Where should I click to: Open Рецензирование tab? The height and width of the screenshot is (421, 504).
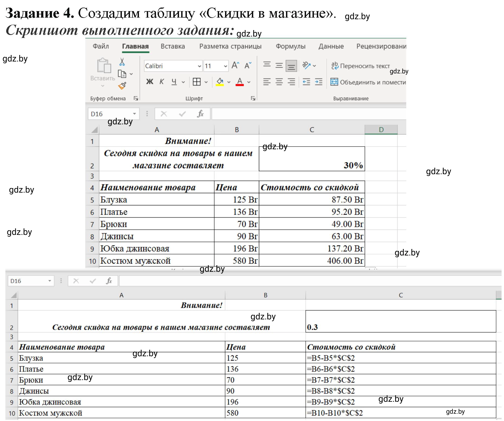[381, 46]
